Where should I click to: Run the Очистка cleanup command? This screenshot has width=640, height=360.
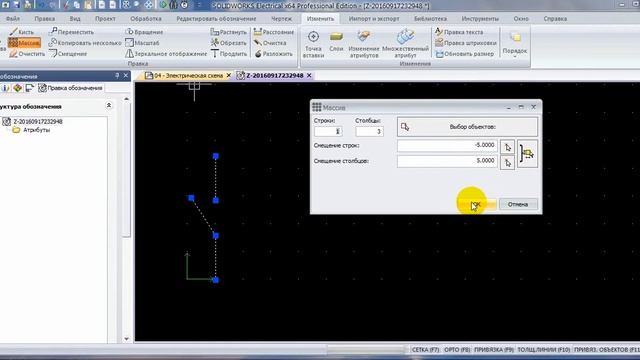point(270,43)
